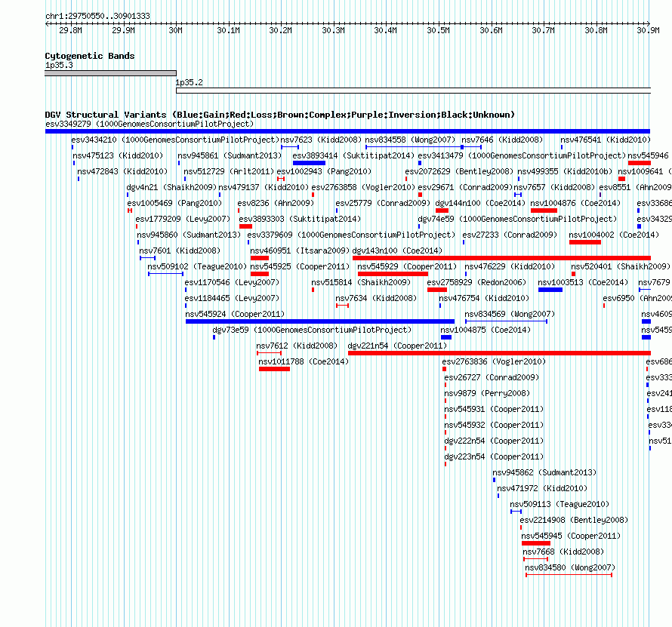The width and height of the screenshot is (672, 627).
Task: Click the 30.5M ruler tick label
Action: (439, 30)
